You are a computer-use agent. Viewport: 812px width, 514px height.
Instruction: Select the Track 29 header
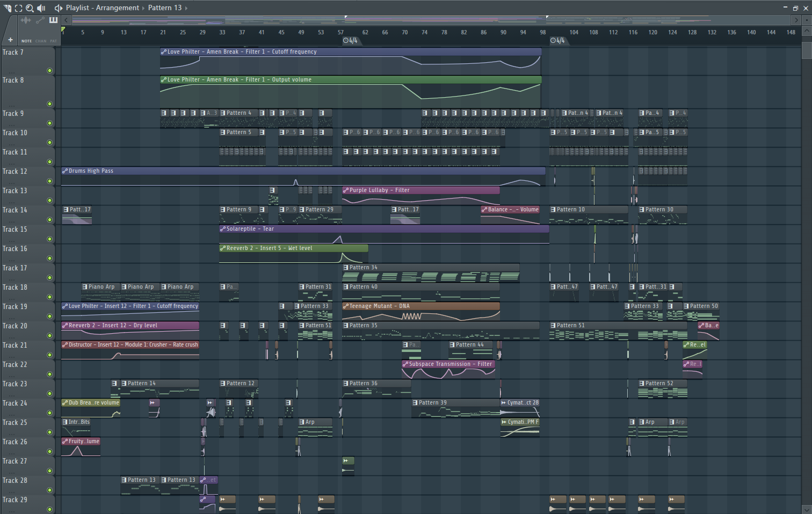27,504
